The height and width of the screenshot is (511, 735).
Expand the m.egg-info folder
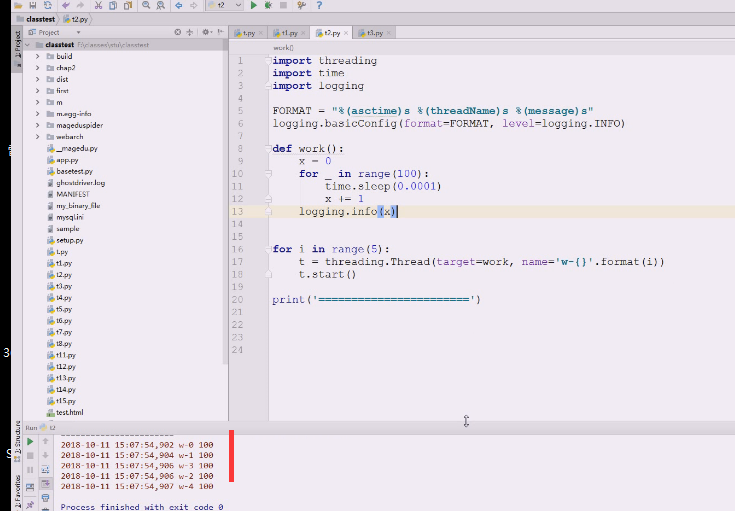[x=38, y=113]
